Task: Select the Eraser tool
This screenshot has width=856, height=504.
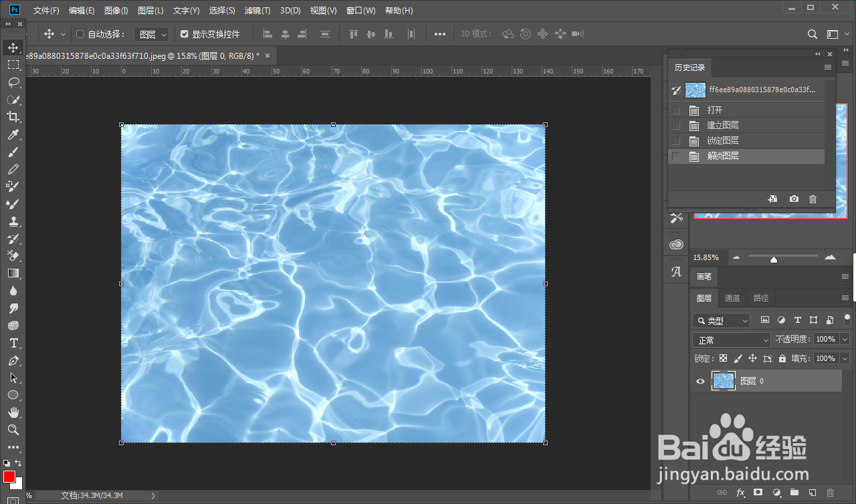Action: pyautogui.click(x=13, y=256)
